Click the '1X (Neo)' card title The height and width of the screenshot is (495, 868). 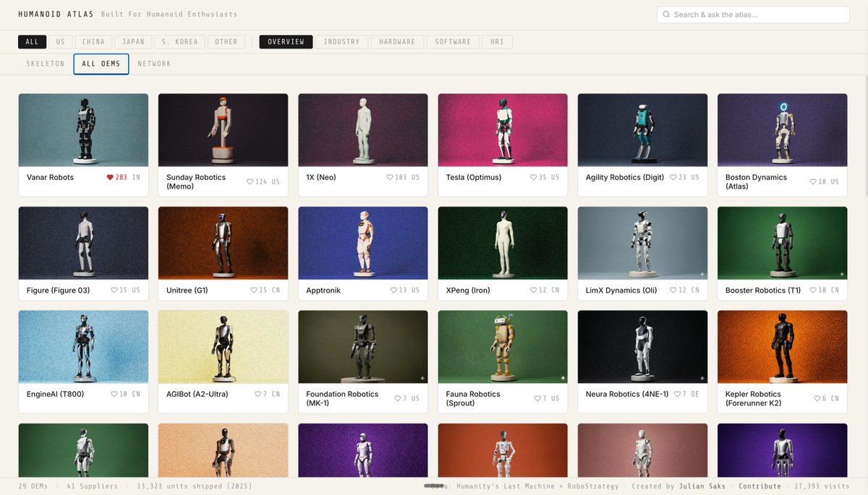click(321, 177)
